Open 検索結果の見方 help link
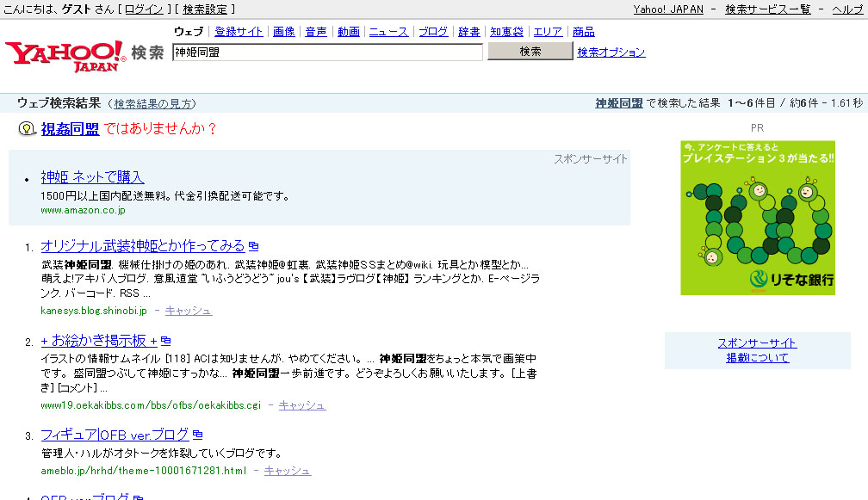This screenshot has height=500, width=868. pyautogui.click(x=152, y=103)
